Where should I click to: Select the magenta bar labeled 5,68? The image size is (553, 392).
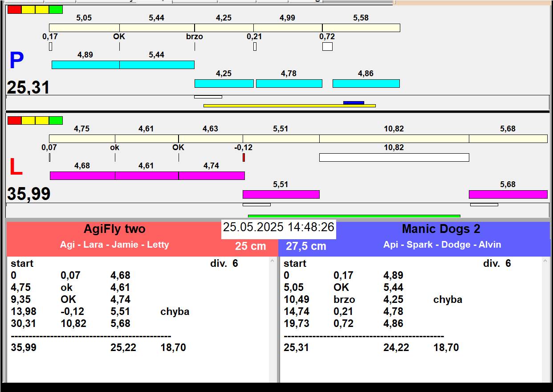(x=508, y=194)
